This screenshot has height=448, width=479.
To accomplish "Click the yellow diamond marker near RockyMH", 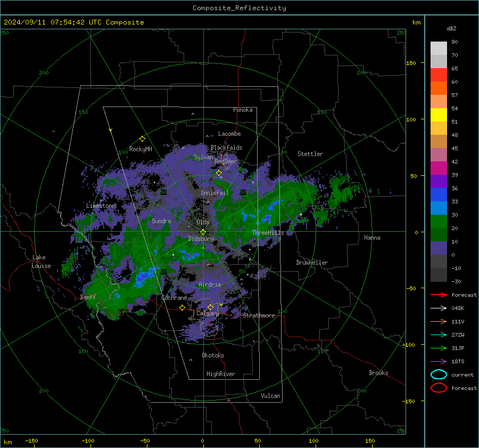I will [x=142, y=139].
